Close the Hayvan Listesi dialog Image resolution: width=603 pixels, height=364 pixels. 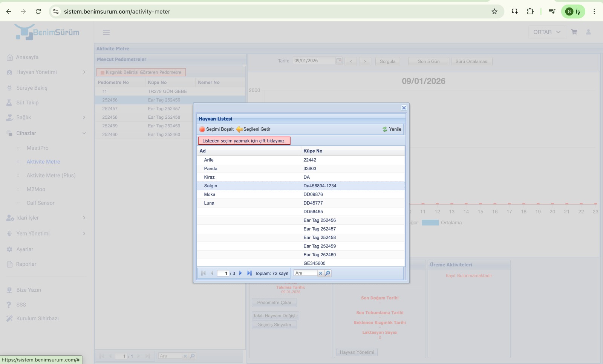pyautogui.click(x=404, y=108)
